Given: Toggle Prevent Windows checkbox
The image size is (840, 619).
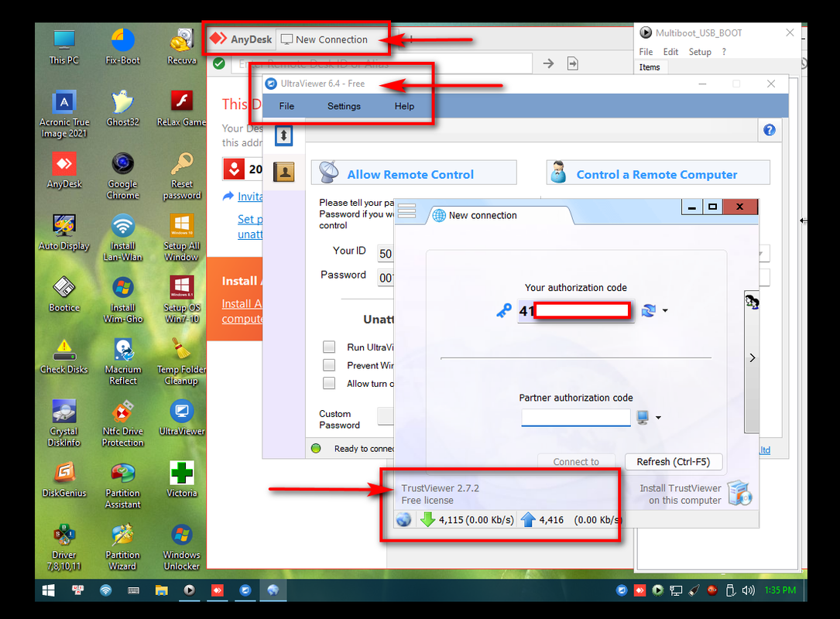Looking at the screenshot, I should pos(329,365).
